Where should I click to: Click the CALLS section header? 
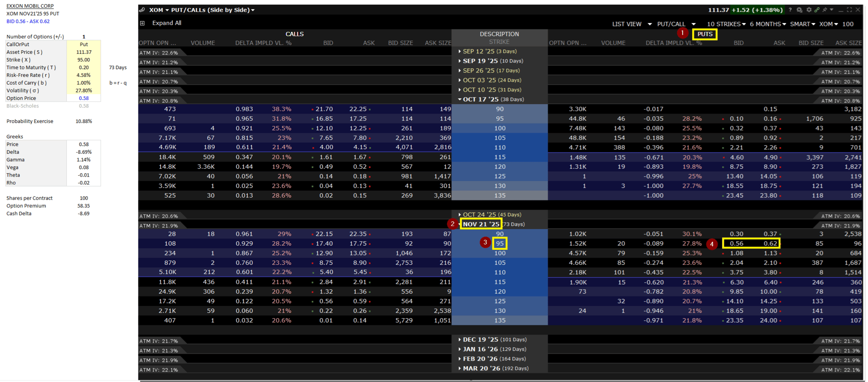coord(295,34)
